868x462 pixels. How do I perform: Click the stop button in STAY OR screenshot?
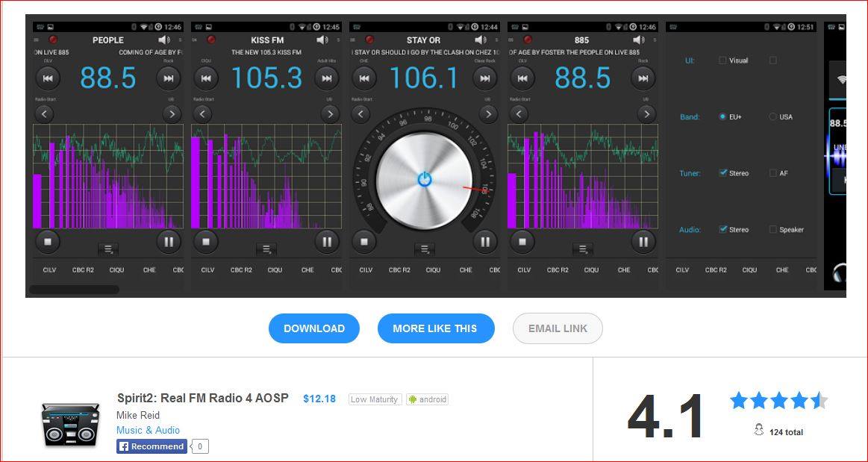[364, 241]
